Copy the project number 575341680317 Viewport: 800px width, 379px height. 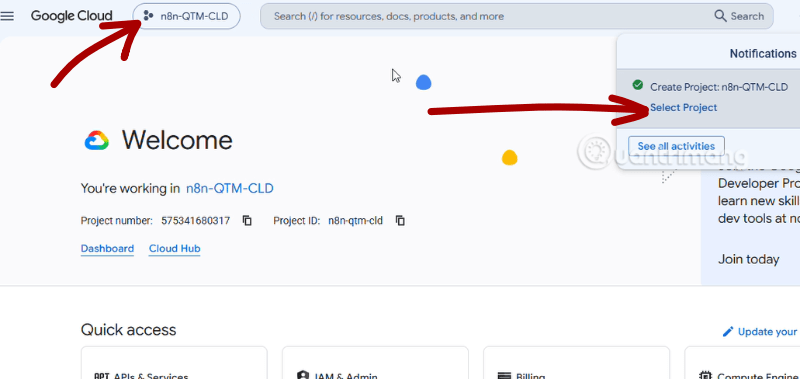click(x=247, y=221)
